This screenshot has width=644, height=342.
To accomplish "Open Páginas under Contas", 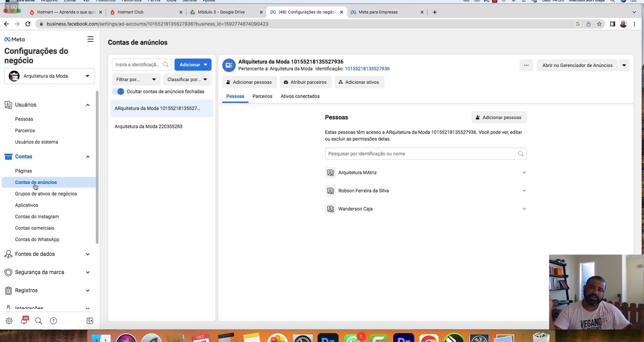I will point(23,171).
